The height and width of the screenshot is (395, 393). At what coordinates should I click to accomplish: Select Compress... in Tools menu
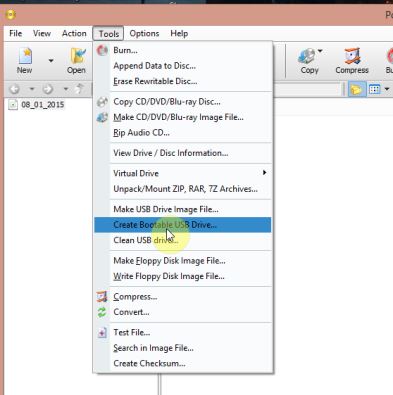(x=183, y=297)
